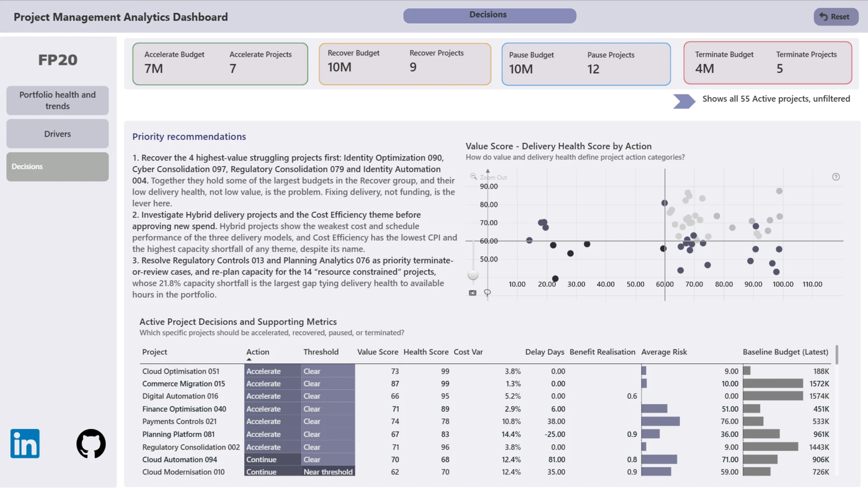The image size is (868, 488).
Task: Go to the Drivers page
Action: tap(57, 134)
